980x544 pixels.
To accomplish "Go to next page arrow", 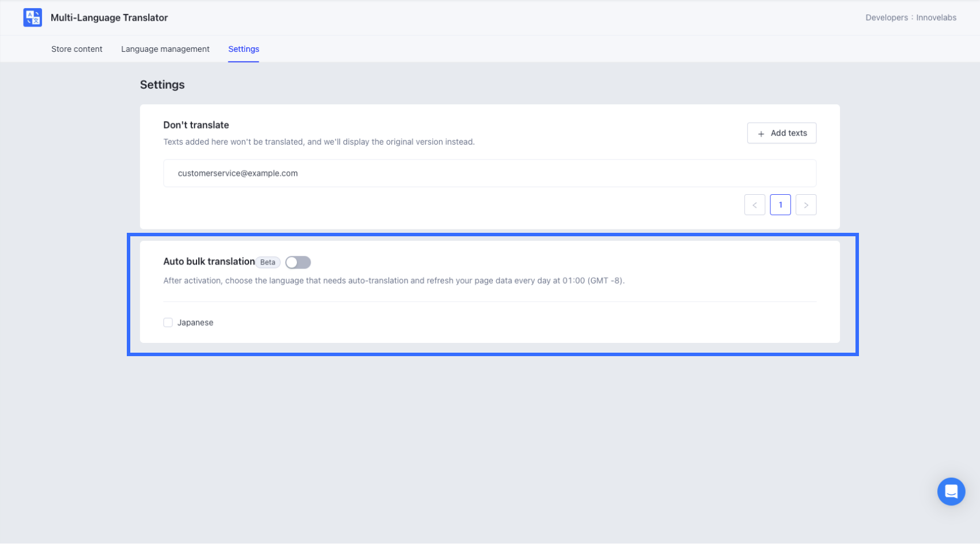I will (806, 205).
